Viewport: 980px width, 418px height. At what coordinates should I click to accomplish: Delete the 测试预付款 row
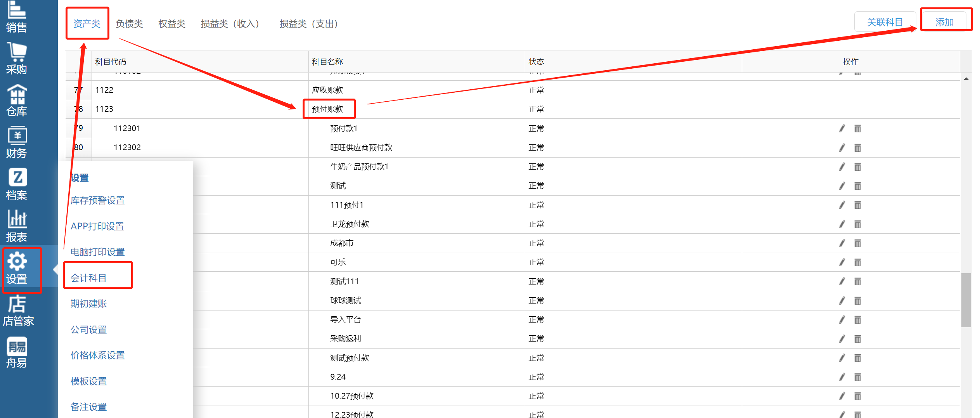click(x=858, y=358)
